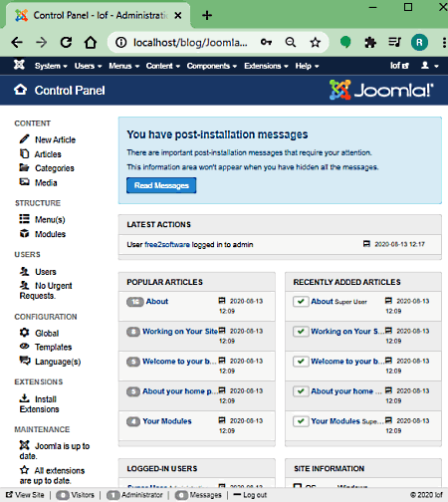
Task: Click the Log out link in footer
Action: point(250,495)
